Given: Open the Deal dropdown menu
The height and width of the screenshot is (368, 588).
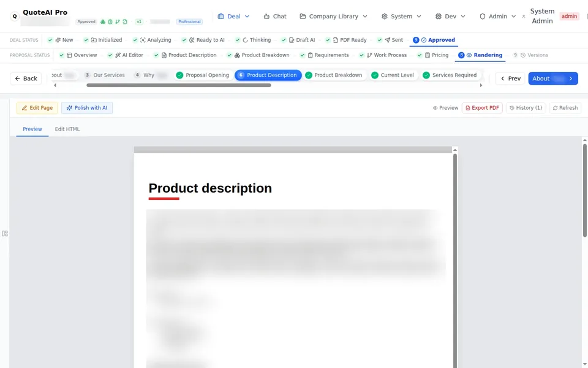Looking at the screenshot, I should pyautogui.click(x=233, y=17).
